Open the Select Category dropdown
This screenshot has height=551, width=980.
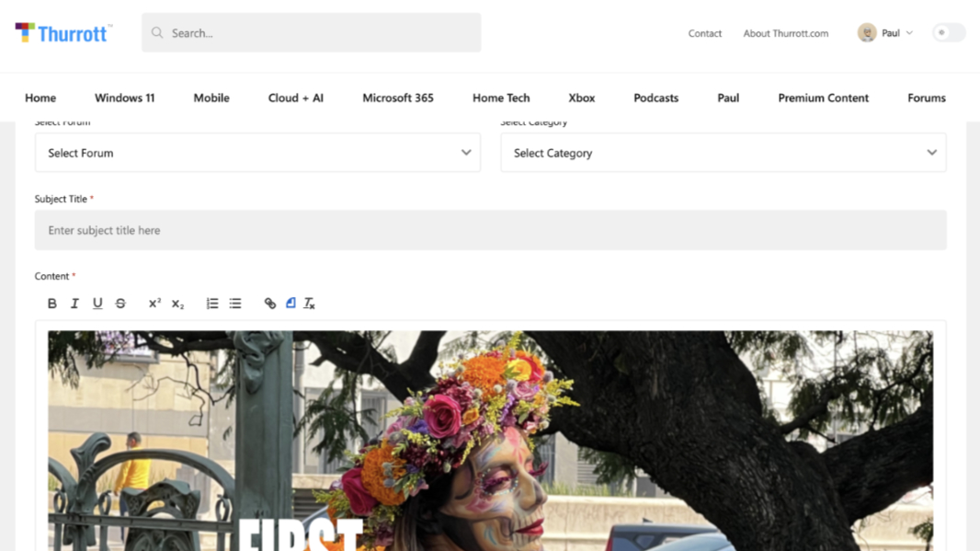point(724,153)
